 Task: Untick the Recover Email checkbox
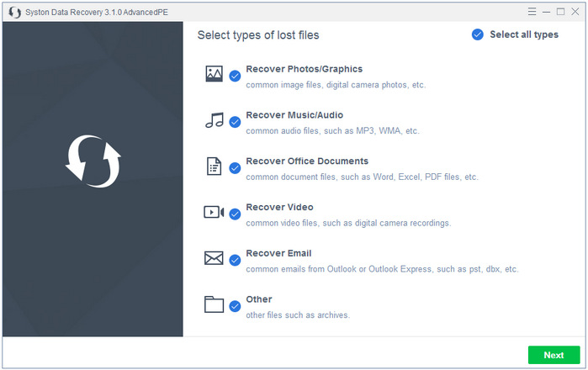coord(235,261)
